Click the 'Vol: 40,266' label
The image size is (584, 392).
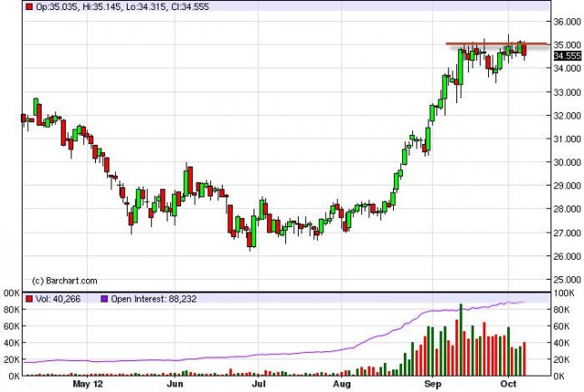point(58,299)
